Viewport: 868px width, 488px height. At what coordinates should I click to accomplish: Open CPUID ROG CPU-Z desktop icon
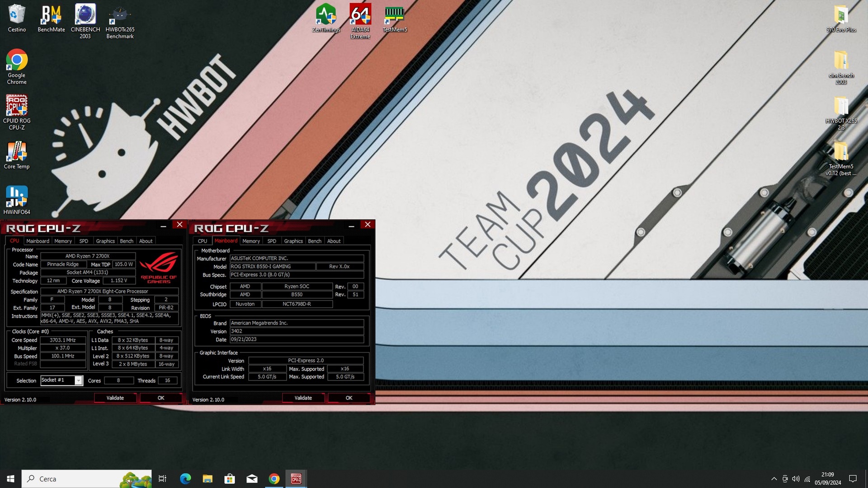pos(17,112)
